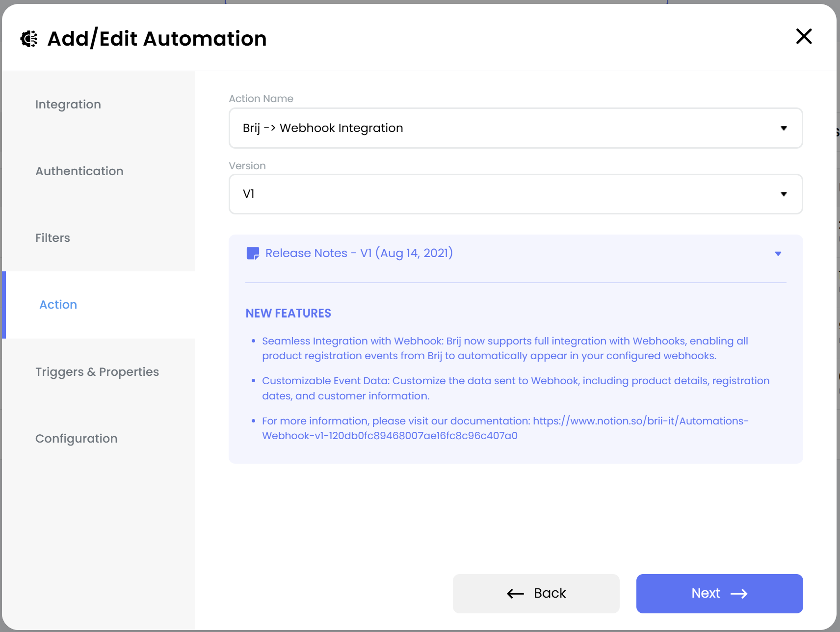
Task: Click the Action Name field label
Action: click(x=261, y=99)
